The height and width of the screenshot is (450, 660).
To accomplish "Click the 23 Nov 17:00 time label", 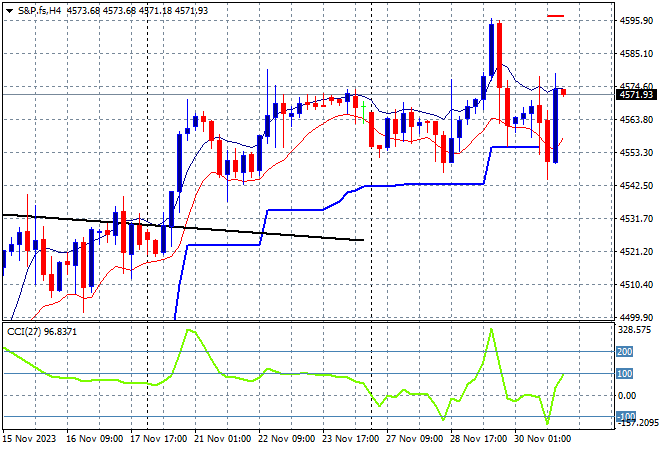I will [x=351, y=439].
